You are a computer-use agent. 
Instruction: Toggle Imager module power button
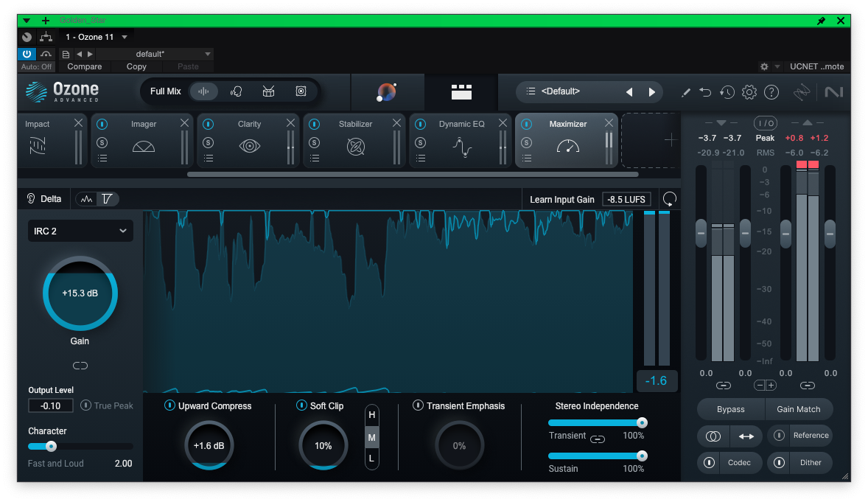(x=102, y=124)
